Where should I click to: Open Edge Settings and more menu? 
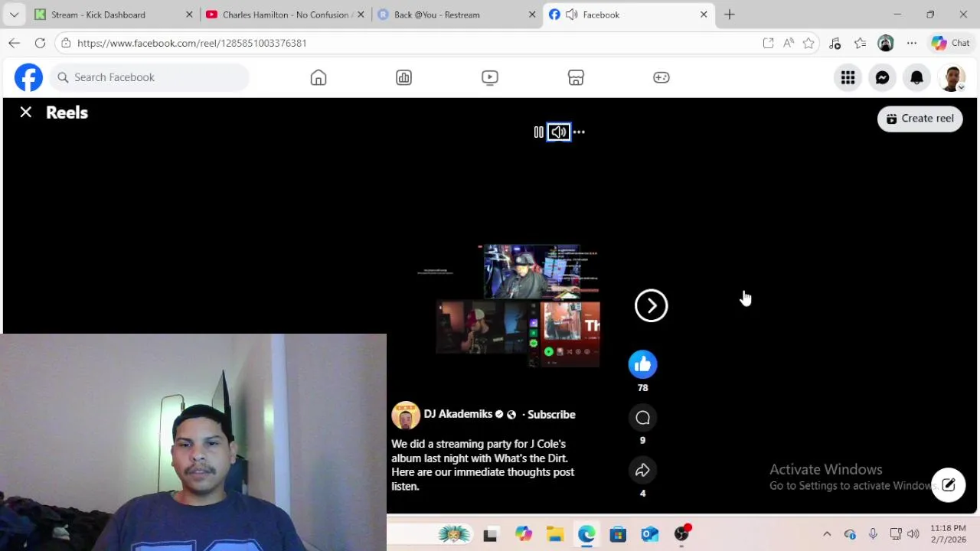coord(912,43)
